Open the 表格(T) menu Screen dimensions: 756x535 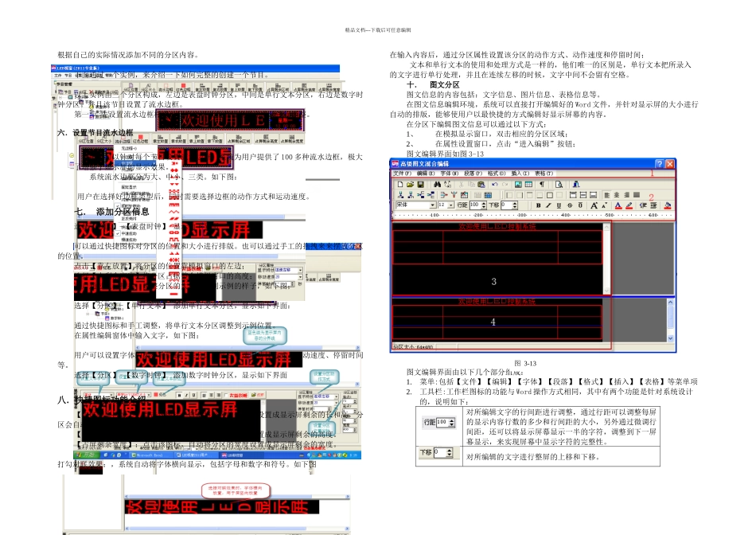point(544,174)
